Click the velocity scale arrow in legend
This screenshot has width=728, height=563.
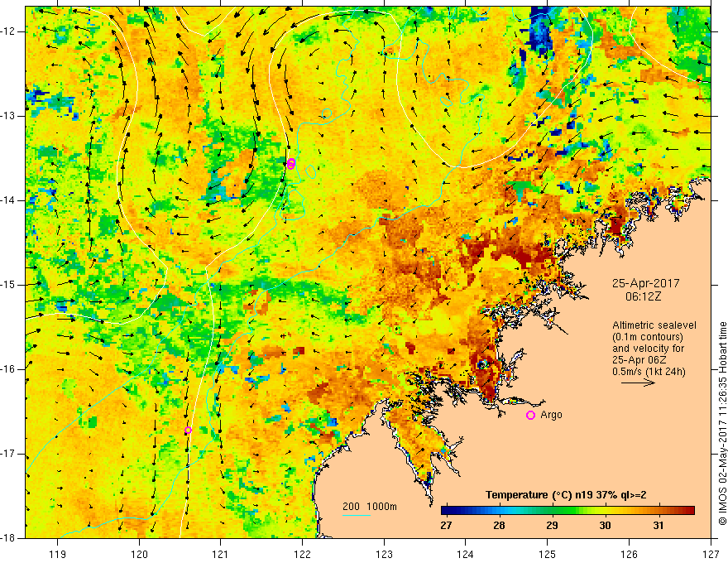(x=638, y=383)
